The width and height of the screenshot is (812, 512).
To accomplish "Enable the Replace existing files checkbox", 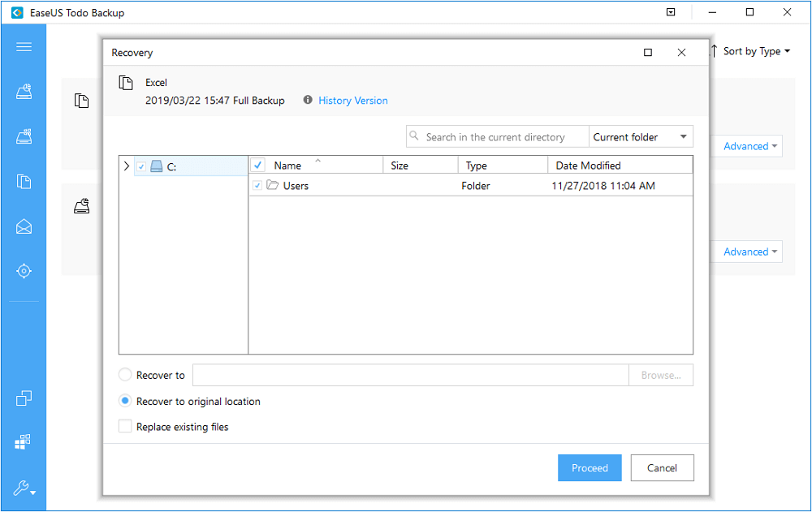I will pos(125,426).
